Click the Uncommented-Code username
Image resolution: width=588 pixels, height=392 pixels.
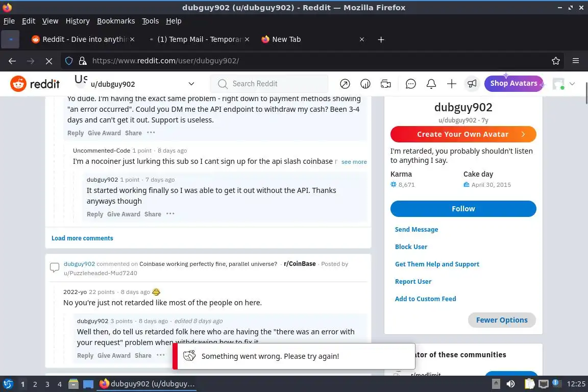(102, 151)
